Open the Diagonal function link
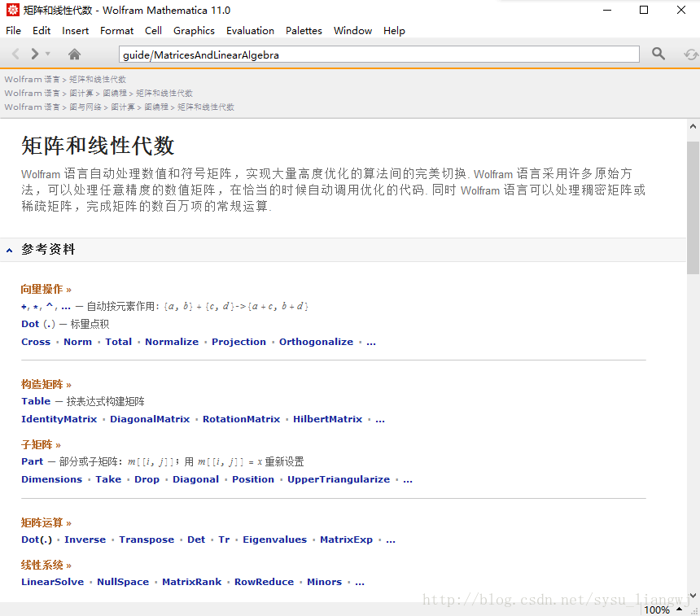 pyautogui.click(x=196, y=479)
